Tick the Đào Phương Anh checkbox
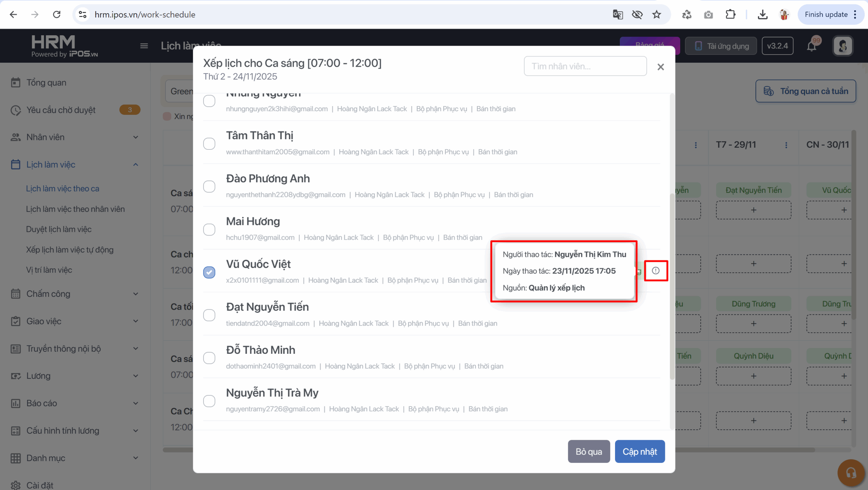The image size is (868, 490). tap(209, 186)
